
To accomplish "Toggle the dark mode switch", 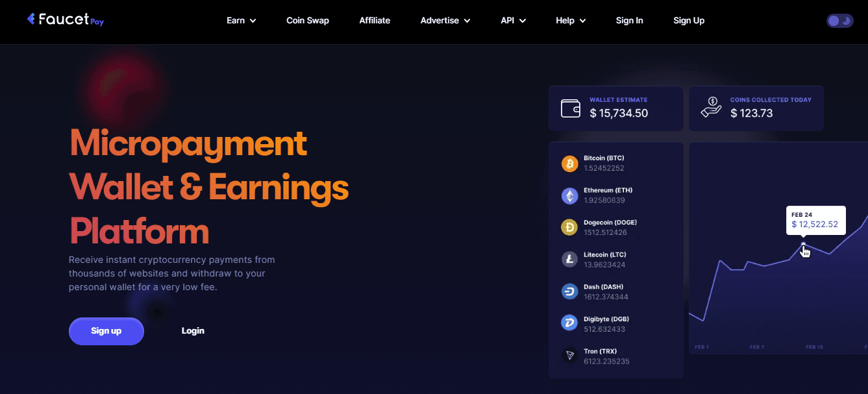I will tap(839, 20).
